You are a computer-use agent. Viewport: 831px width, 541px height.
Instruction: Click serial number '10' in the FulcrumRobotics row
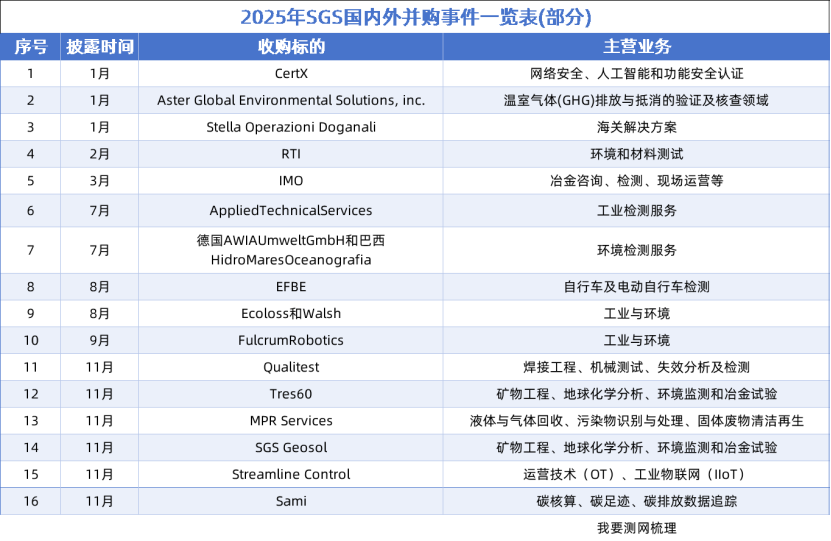tap(31, 340)
